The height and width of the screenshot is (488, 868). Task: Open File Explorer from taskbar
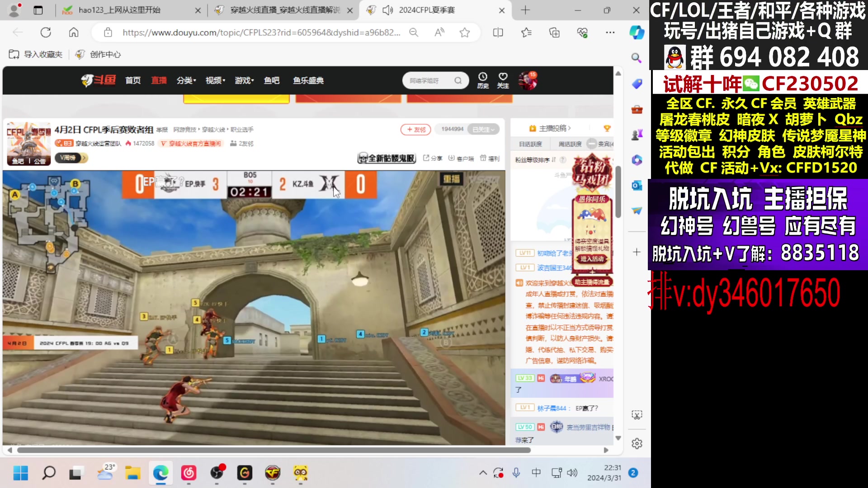tap(133, 473)
